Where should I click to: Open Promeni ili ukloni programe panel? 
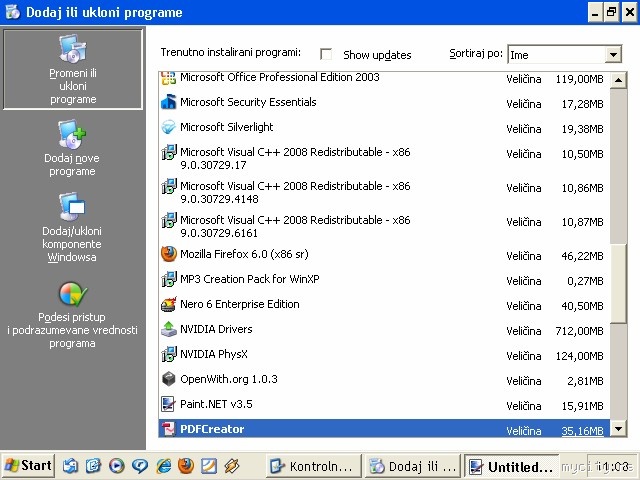click(73, 69)
